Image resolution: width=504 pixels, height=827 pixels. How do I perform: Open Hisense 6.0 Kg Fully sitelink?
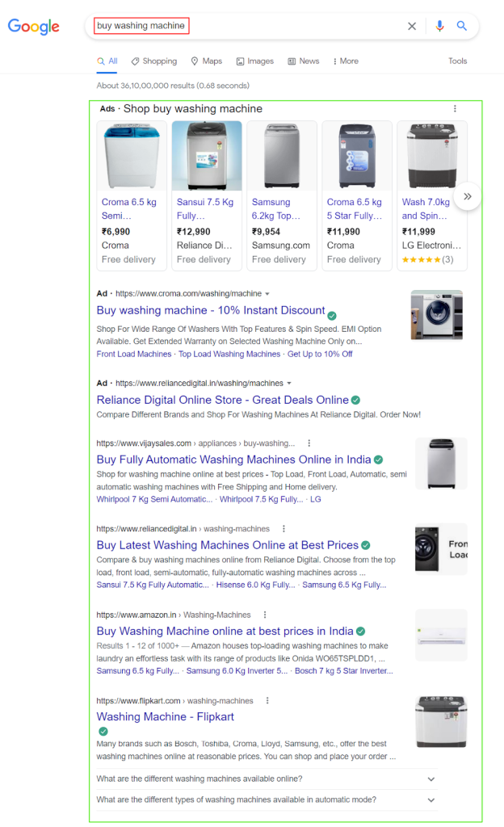point(256,585)
